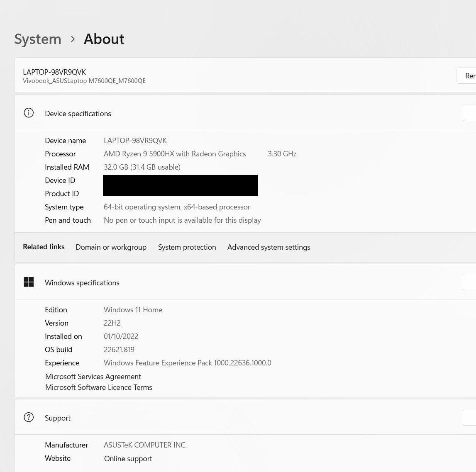Image resolution: width=476 pixels, height=472 pixels.
Task: Click the ASUSTeK COMPUTER INC. manufacturer value
Action: coord(145,445)
